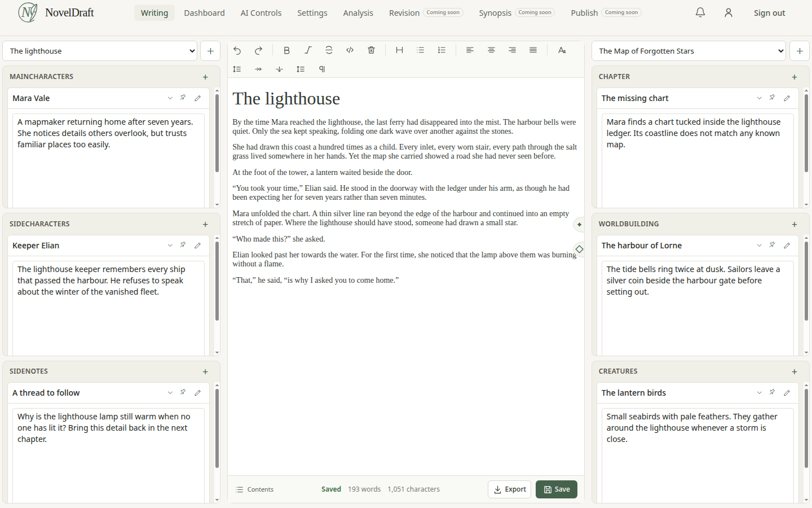812x508 pixels.
Task: Go to the Settings tab
Action: pos(312,12)
